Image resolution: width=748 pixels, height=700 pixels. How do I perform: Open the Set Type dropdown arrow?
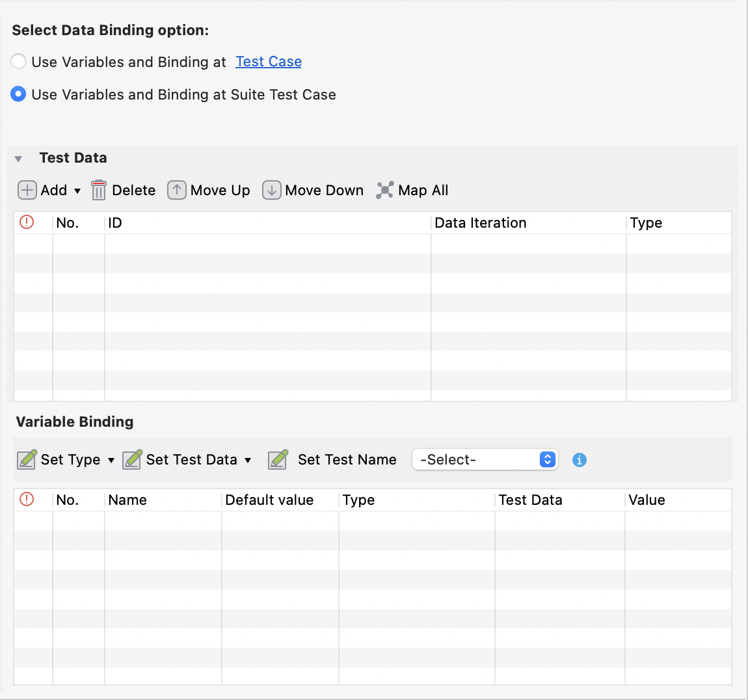click(111, 460)
